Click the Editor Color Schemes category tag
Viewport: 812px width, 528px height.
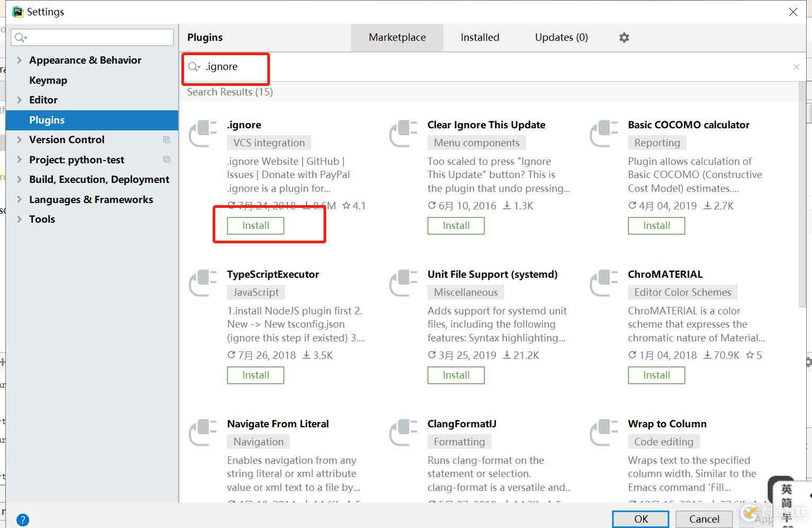pos(683,292)
